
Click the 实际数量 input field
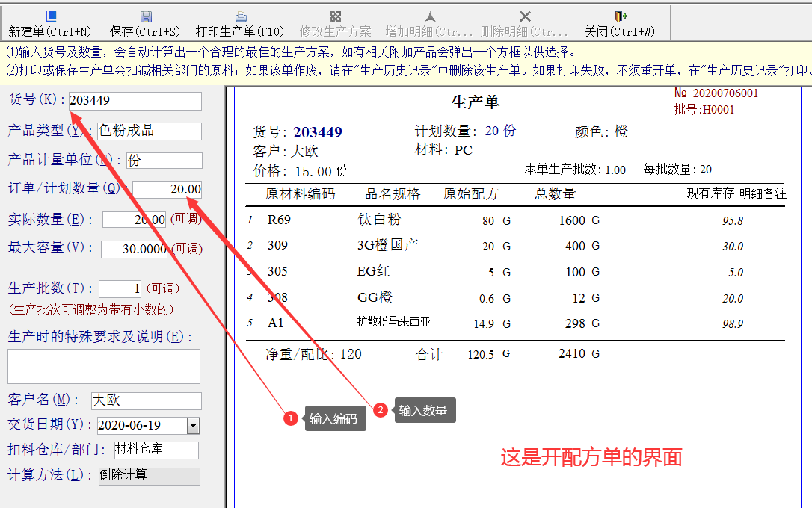[x=135, y=220]
